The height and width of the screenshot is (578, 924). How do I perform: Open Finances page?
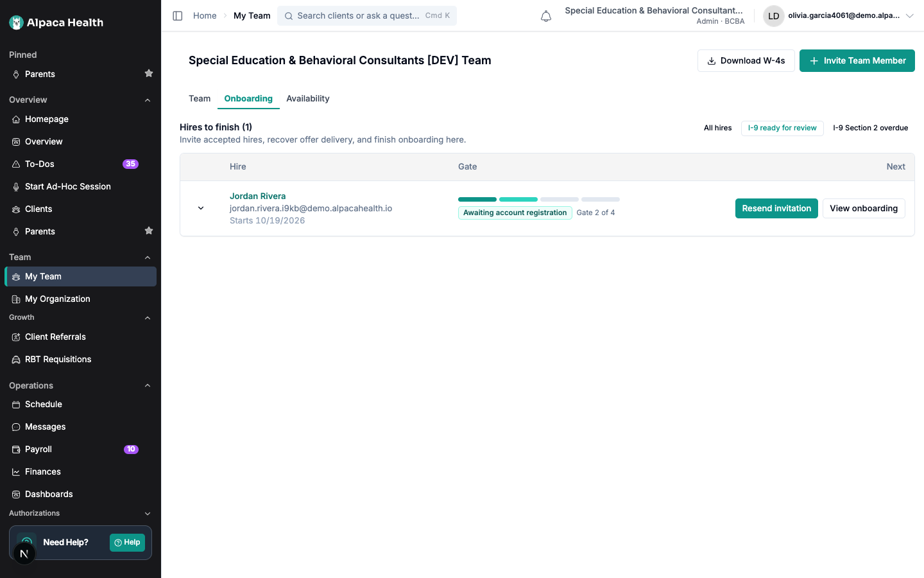[x=80, y=471]
